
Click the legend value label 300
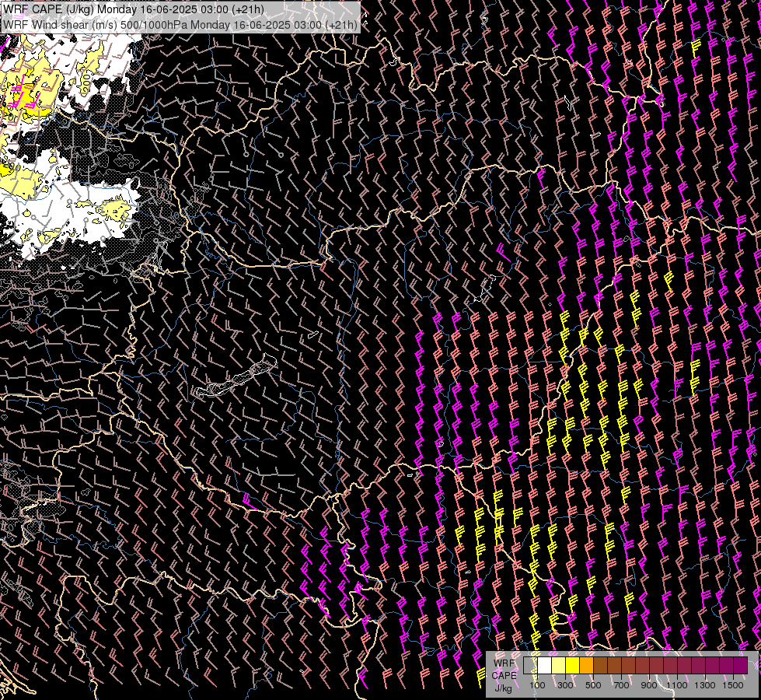(x=565, y=685)
